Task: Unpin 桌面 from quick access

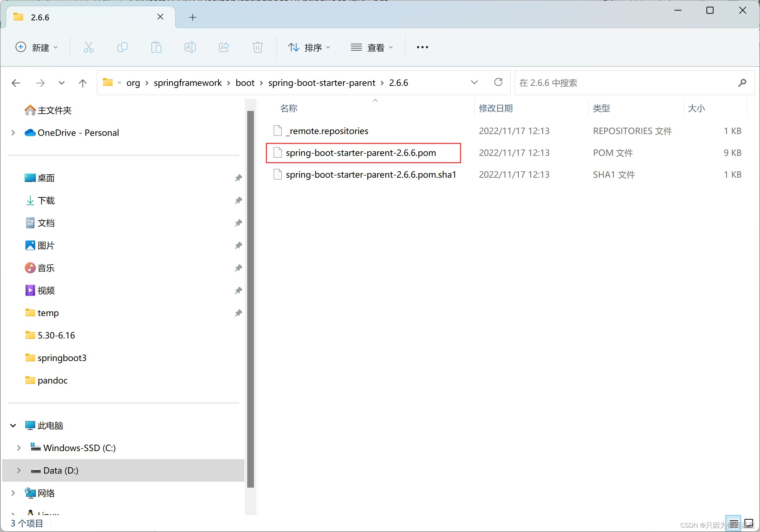Action: click(x=238, y=178)
